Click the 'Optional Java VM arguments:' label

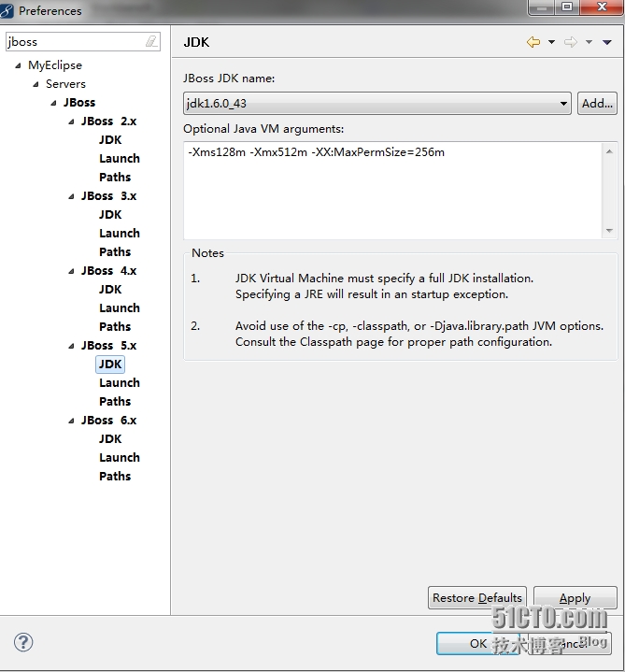tap(263, 129)
